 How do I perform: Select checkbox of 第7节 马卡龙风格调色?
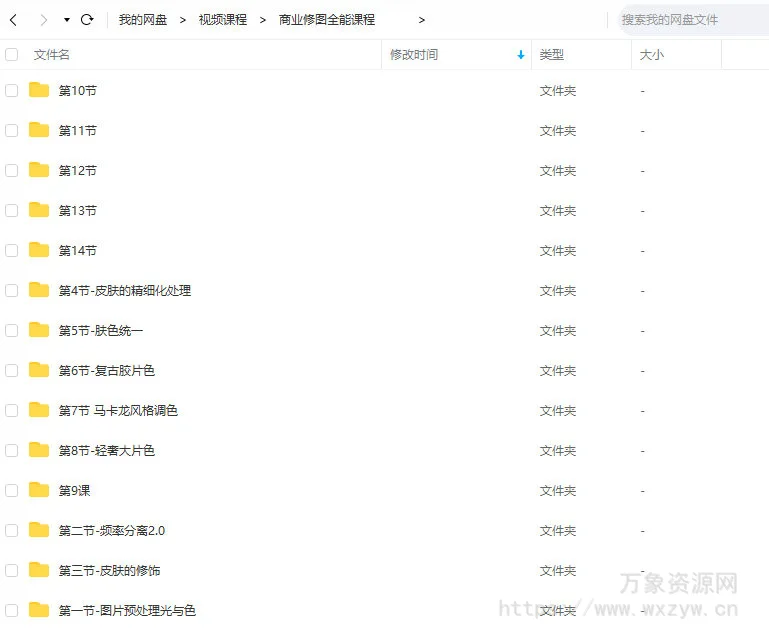pos(12,411)
